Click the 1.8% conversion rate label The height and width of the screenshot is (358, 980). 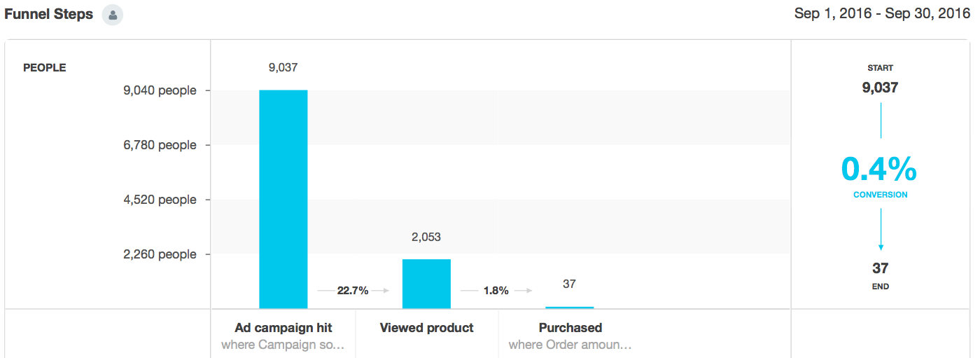(x=496, y=290)
